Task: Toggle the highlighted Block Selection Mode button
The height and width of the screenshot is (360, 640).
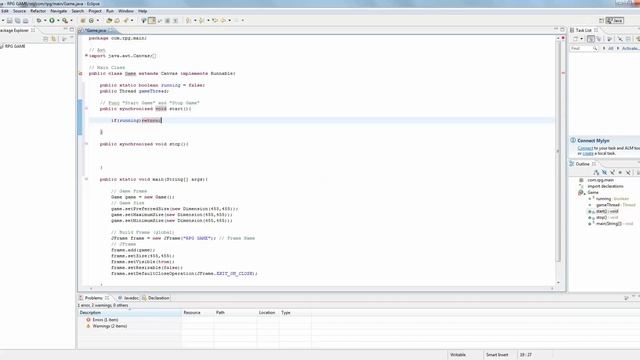Action: (152, 20)
